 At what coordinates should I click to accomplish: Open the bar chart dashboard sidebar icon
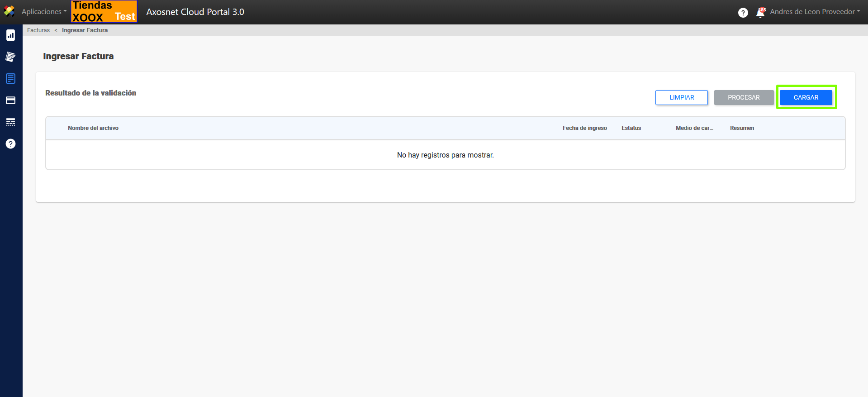pos(10,35)
